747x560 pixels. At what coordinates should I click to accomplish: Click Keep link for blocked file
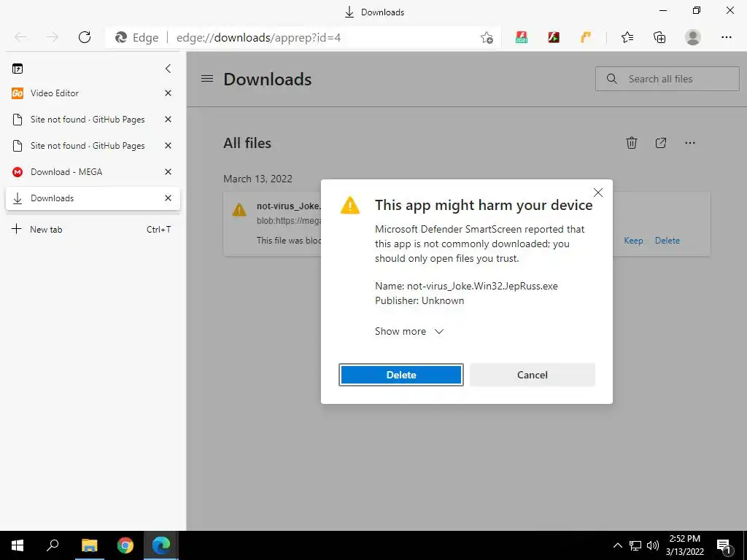click(x=633, y=241)
